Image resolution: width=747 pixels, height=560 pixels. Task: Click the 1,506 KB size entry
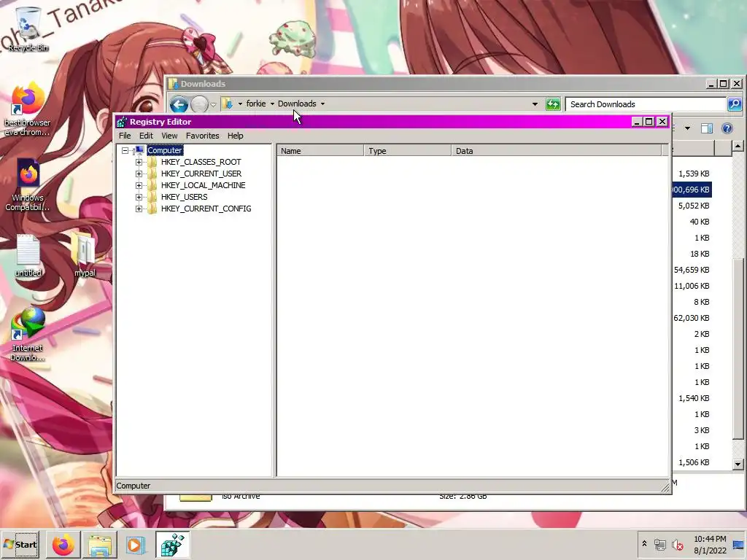click(694, 462)
